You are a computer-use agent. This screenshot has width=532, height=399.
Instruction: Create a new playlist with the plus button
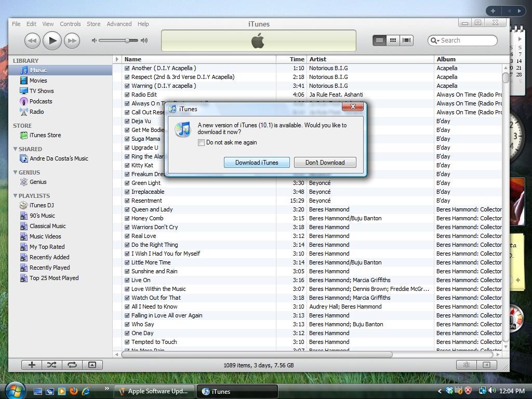point(32,365)
